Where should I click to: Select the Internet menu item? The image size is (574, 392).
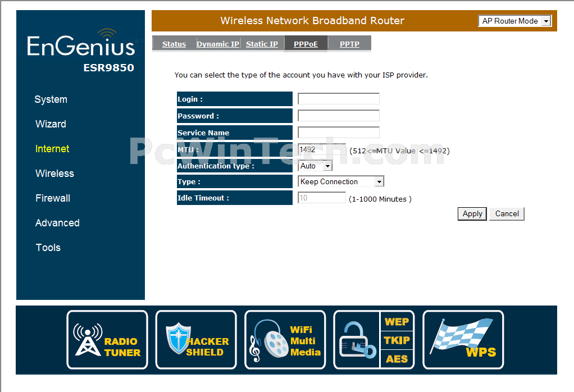pos(52,149)
